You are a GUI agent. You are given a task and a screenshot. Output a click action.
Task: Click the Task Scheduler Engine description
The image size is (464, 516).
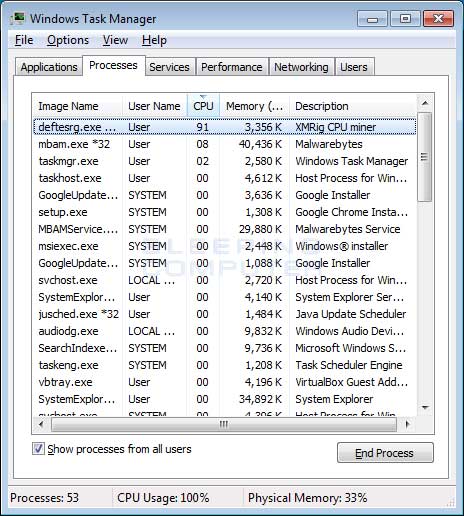(x=349, y=365)
